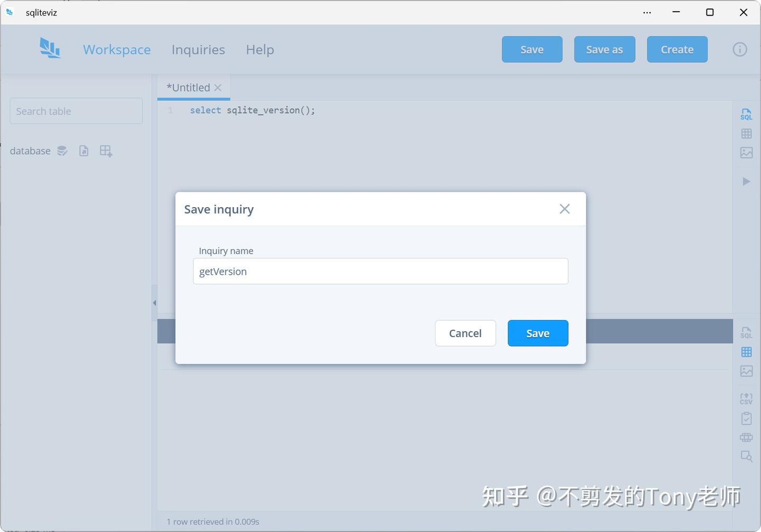Show query results as a chart
This screenshot has width=761, height=532.
[746, 152]
